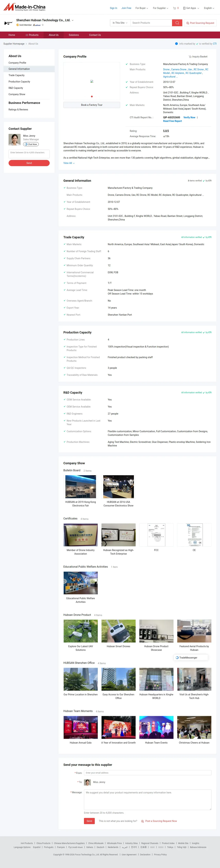Open the Hubsan Smart Drones photo
This screenshot has height=868, width=220.
pyautogui.click(x=119, y=631)
